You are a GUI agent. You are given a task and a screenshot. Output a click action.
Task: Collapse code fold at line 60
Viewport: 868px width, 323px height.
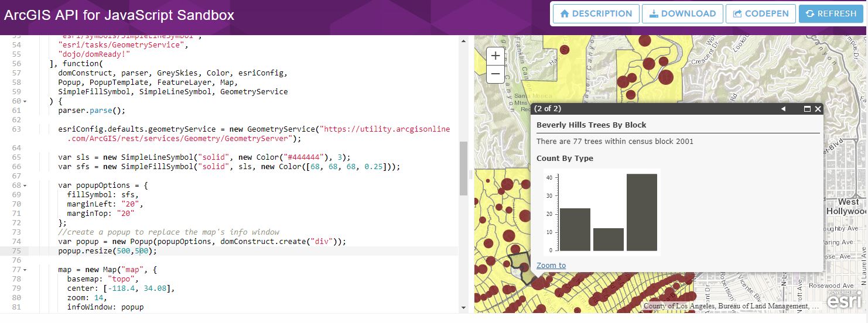[25, 101]
